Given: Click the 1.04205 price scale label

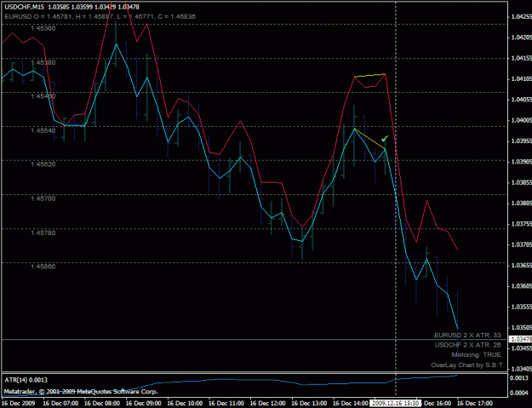Looking at the screenshot, I should pyautogui.click(x=522, y=37).
